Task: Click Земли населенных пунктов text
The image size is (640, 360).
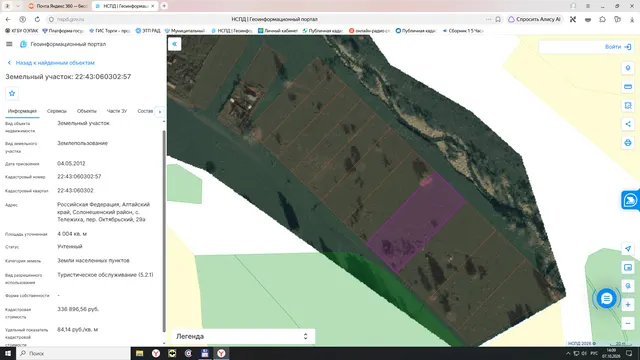Action: tap(93, 260)
